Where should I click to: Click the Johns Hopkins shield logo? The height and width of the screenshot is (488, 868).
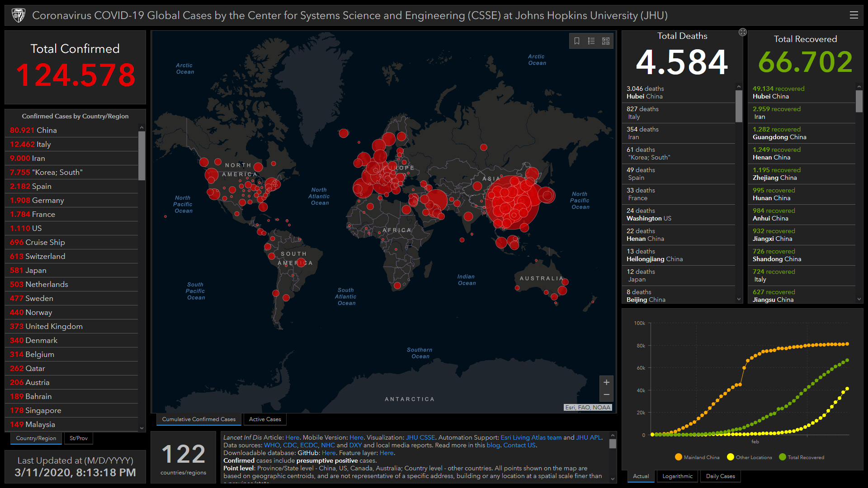[x=19, y=15]
